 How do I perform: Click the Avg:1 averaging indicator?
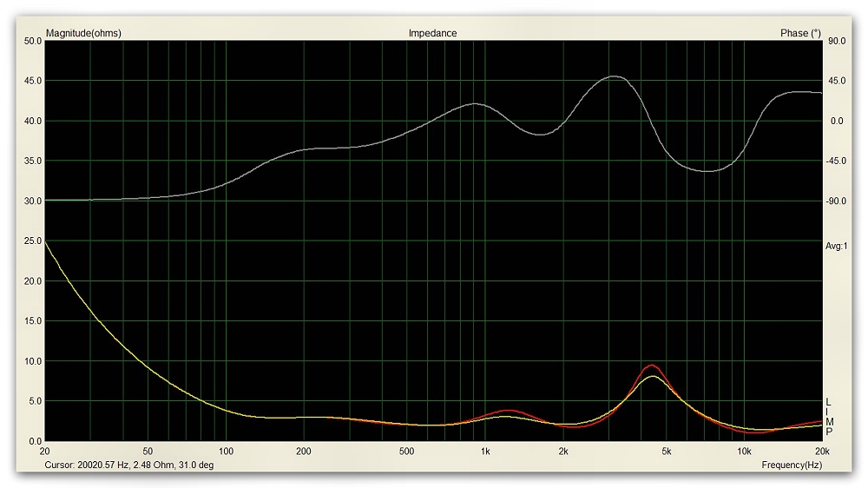835,247
